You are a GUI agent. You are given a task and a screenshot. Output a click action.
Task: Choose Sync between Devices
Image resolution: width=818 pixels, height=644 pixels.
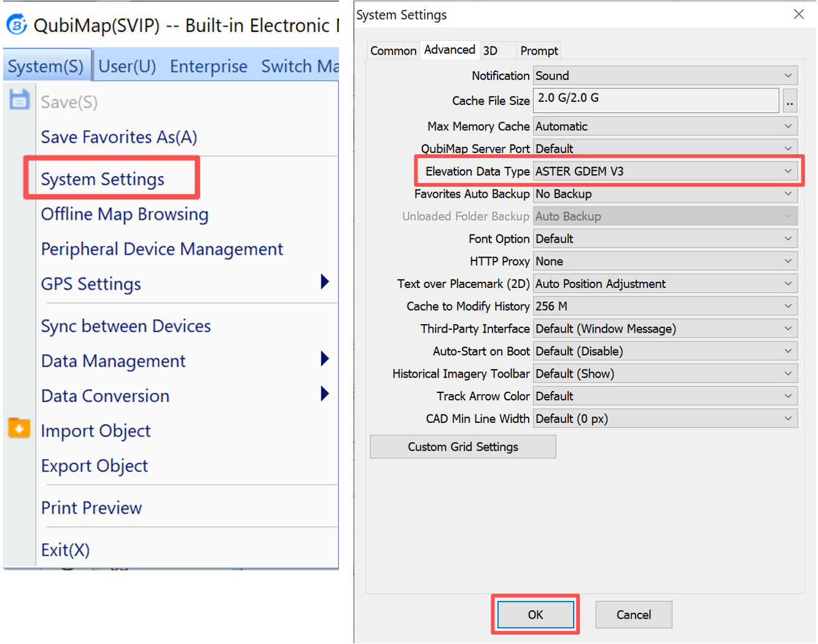[126, 326]
